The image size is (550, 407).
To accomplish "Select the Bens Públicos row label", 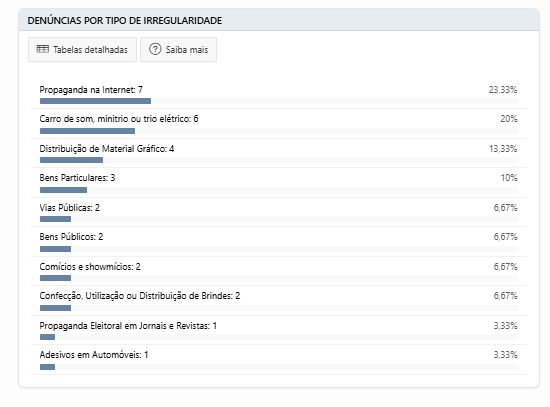I will 71,237.
